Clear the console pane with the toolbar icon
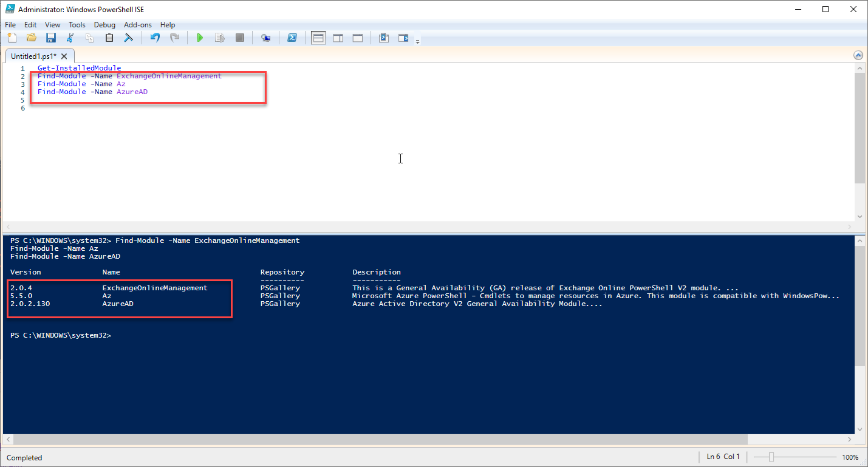 129,38
